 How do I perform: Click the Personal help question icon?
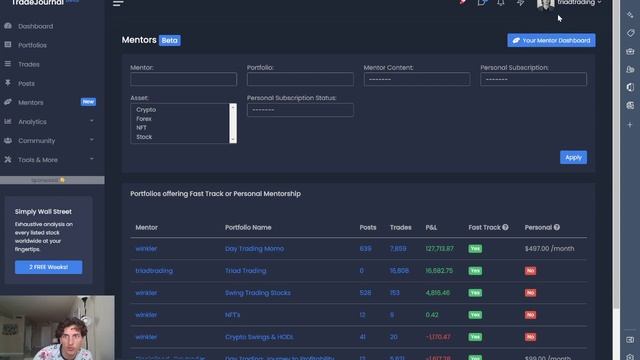(557, 227)
